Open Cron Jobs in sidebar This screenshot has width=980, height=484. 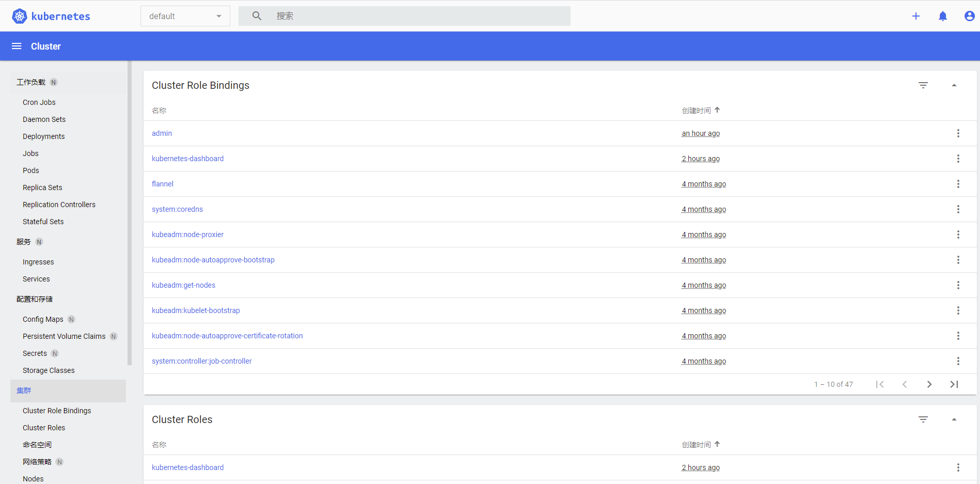click(39, 102)
